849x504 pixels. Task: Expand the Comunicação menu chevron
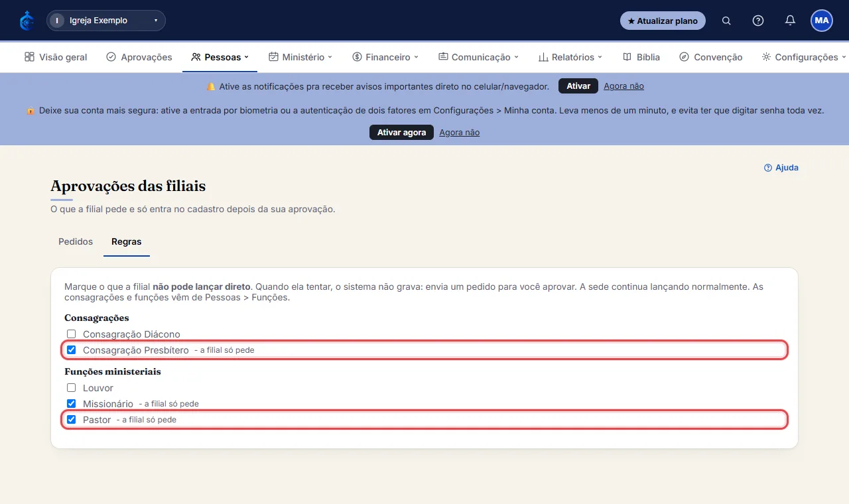[517, 57]
